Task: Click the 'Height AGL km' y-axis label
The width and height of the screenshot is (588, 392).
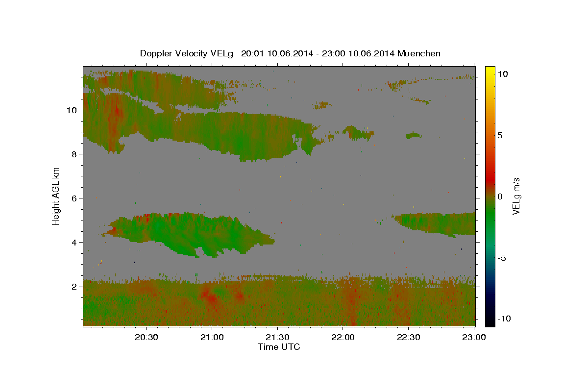Action: click(56, 196)
